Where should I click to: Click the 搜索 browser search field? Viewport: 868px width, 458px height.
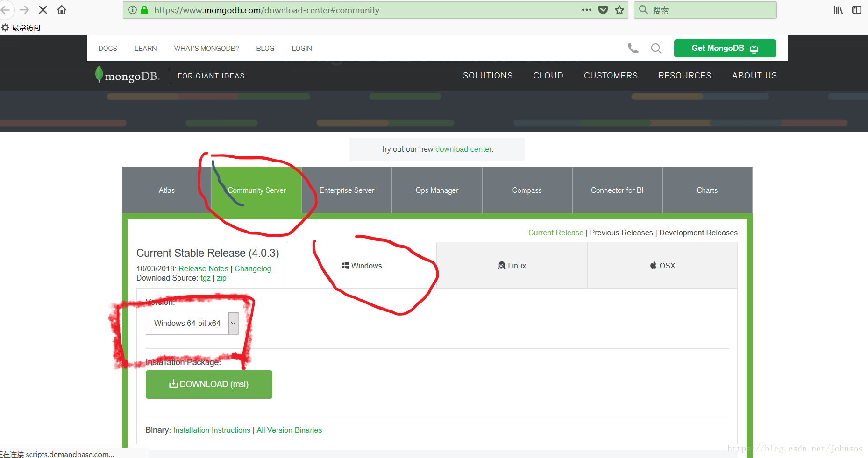(x=705, y=10)
